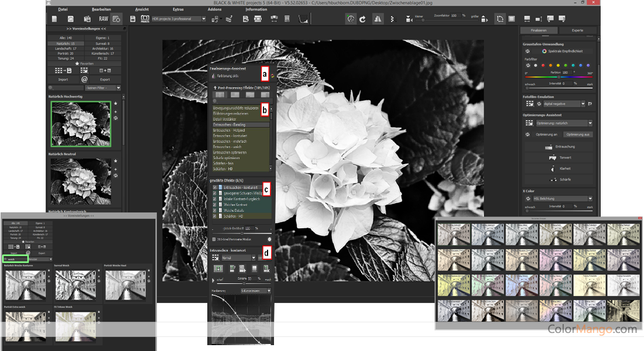Select the 'Natürlich: 15' preset category
644x351 pixels.
pyautogui.click(x=66, y=43)
